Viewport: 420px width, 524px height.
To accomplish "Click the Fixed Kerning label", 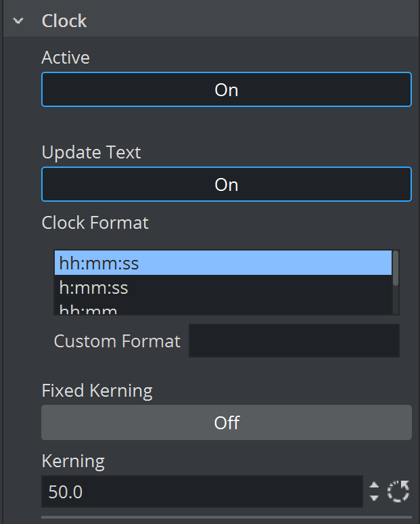I will (x=97, y=391).
